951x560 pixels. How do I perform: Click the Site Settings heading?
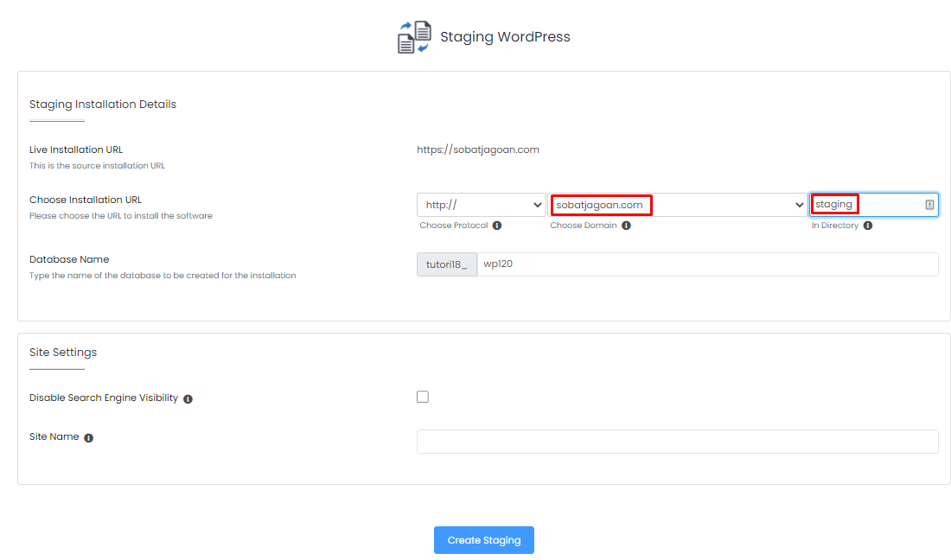point(63,352)
